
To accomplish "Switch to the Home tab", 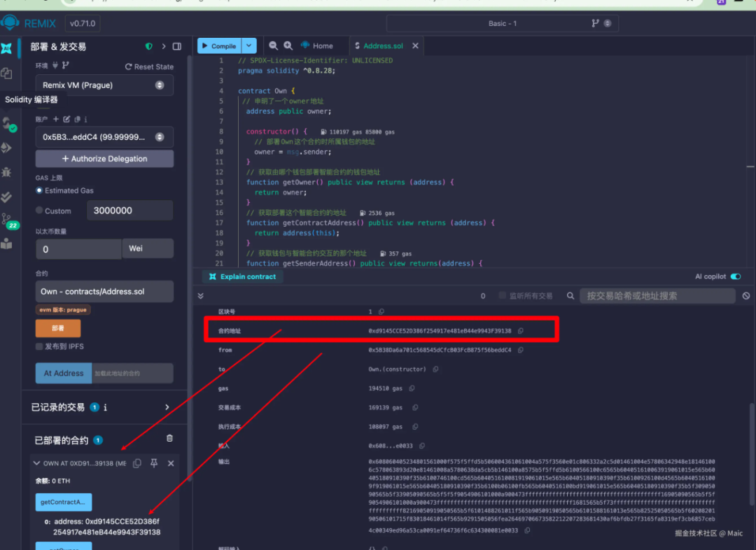I will click(317, 45).
